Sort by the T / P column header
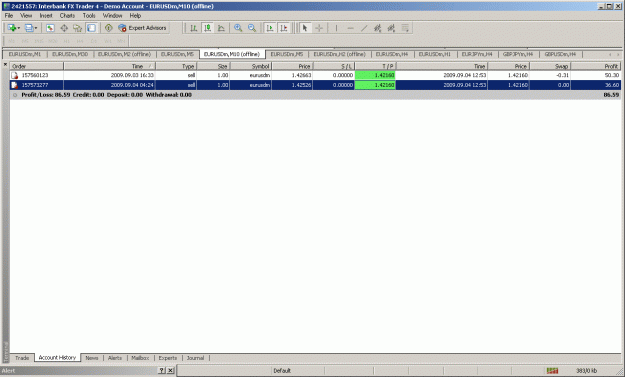The height and width of the screenshot is (377, 625). (x=375, y=66)
